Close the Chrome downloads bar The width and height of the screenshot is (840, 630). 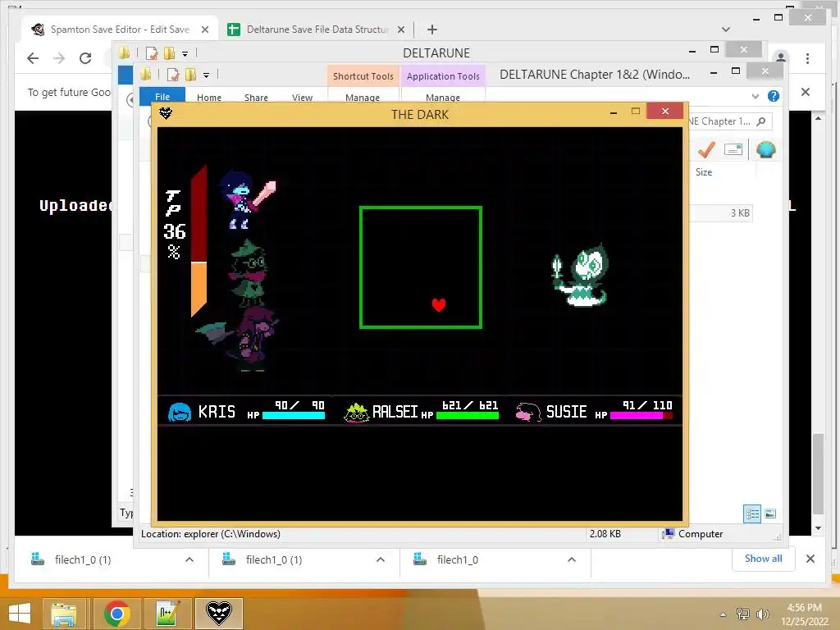click(x=810, y=559)
